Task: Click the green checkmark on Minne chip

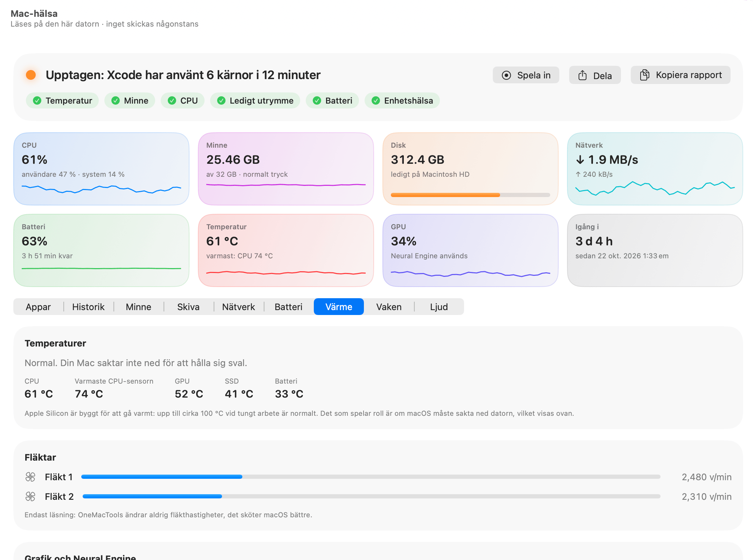Action: pos(116,101)
